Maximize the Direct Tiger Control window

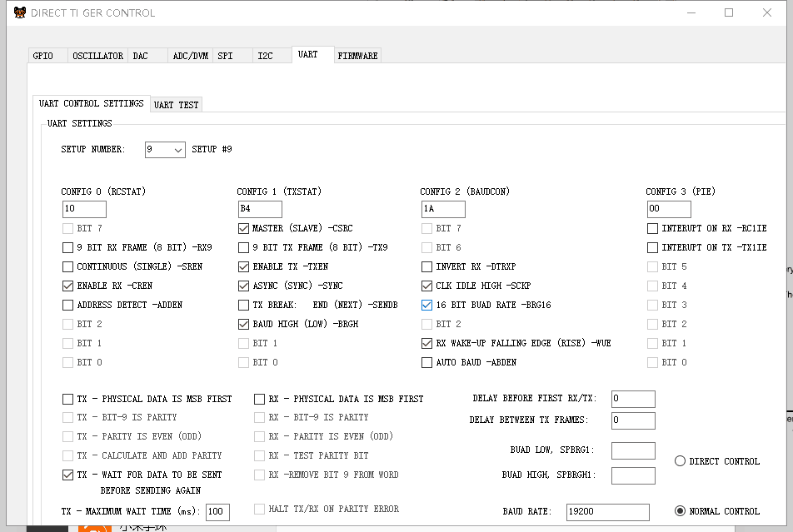729,12
